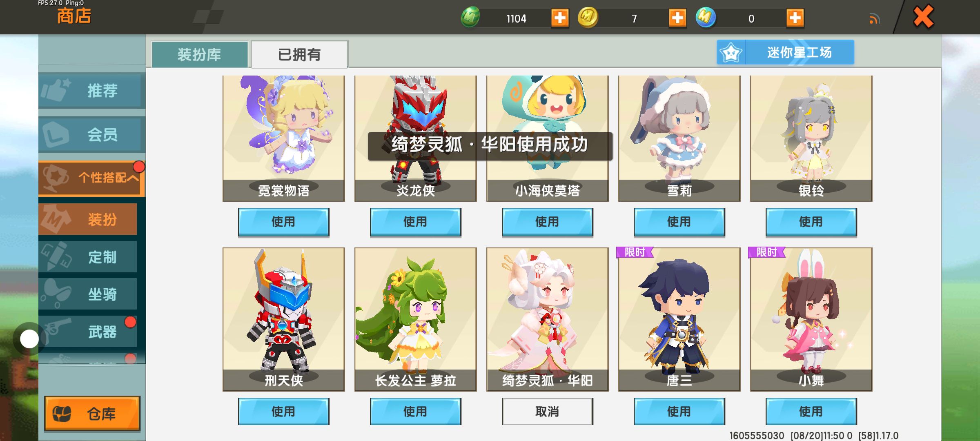Open the 仓库 warehouse chest
This screenshot has width=980, height=441.
pyautogui.click(x=92, y=413)
